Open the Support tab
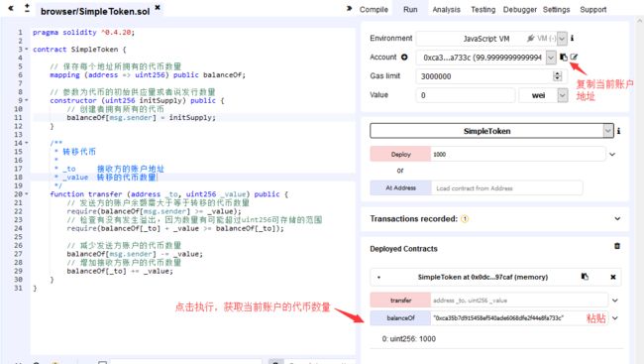 coord(592,9)
